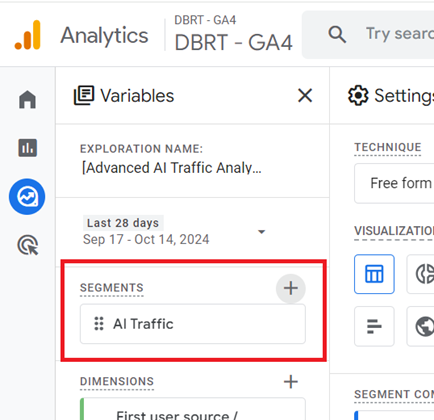Open the Reports bar chart icon
434x420 pixels.
[27, 148]
